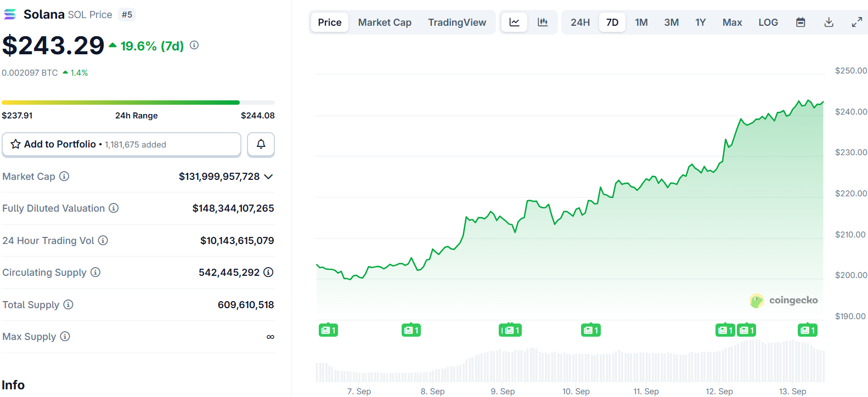Click the $237.91 range low value
Image resolution: width=868 pixels, height=397 pixels.
(17, 115)
